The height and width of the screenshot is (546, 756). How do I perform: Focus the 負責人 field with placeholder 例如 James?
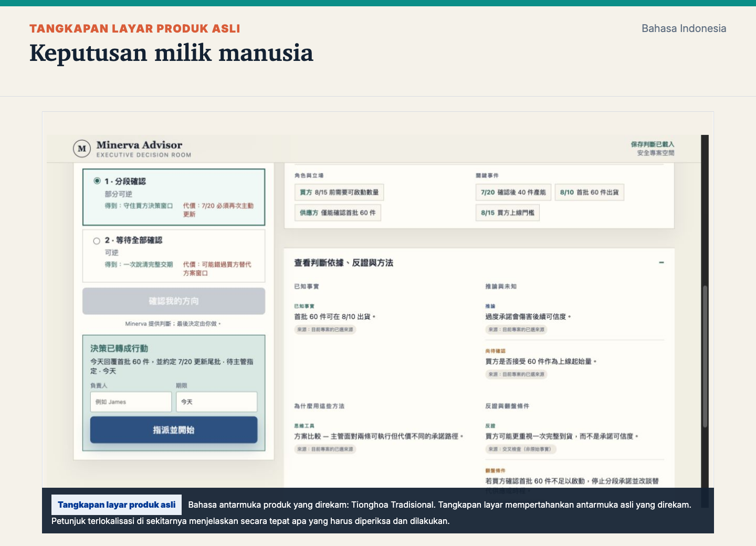[131, 402]
